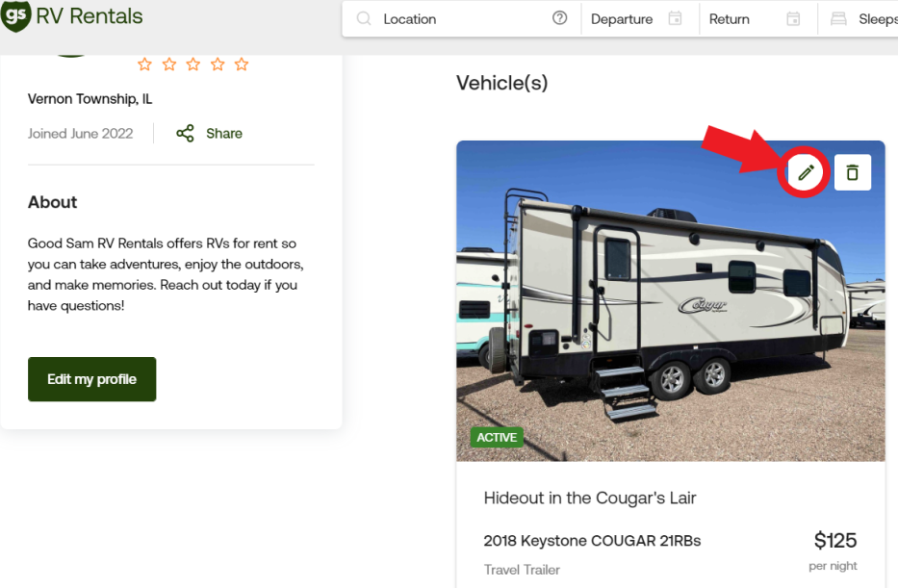Viewport: 898px width, 588px height.
Task: Delete the listing with the trash icon
Action: point(852,172)
